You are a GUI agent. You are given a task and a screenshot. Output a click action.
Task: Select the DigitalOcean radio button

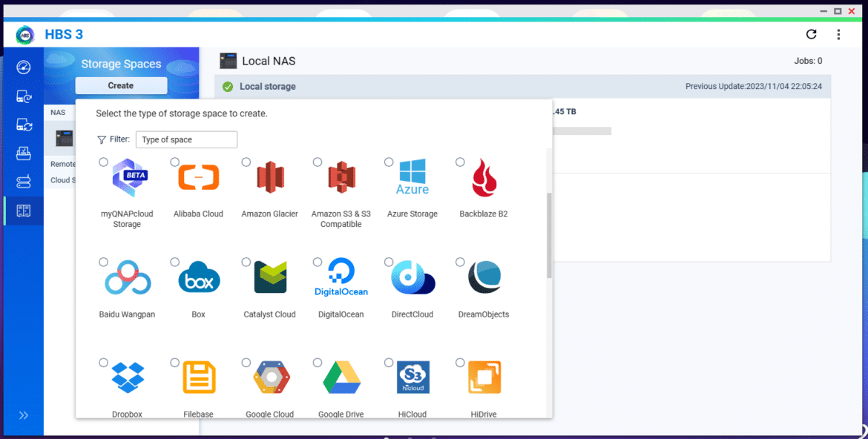(x=318, y=263)
